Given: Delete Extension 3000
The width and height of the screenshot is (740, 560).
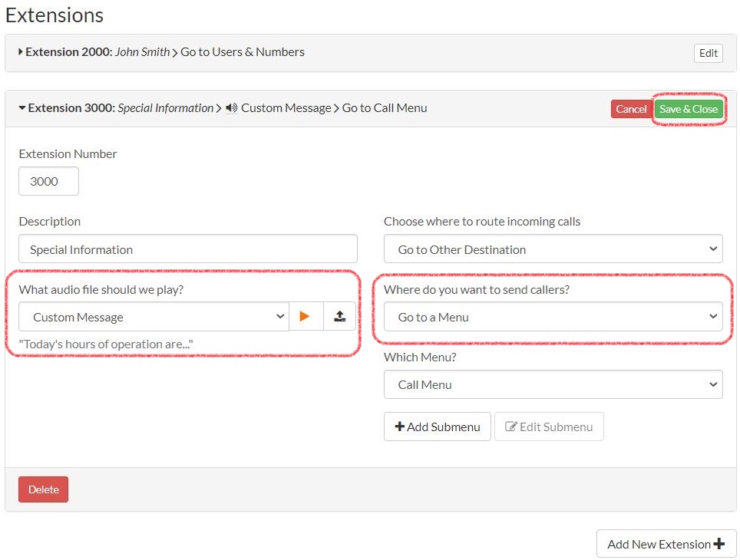Looking at the screenshot, I should [43, 488].
